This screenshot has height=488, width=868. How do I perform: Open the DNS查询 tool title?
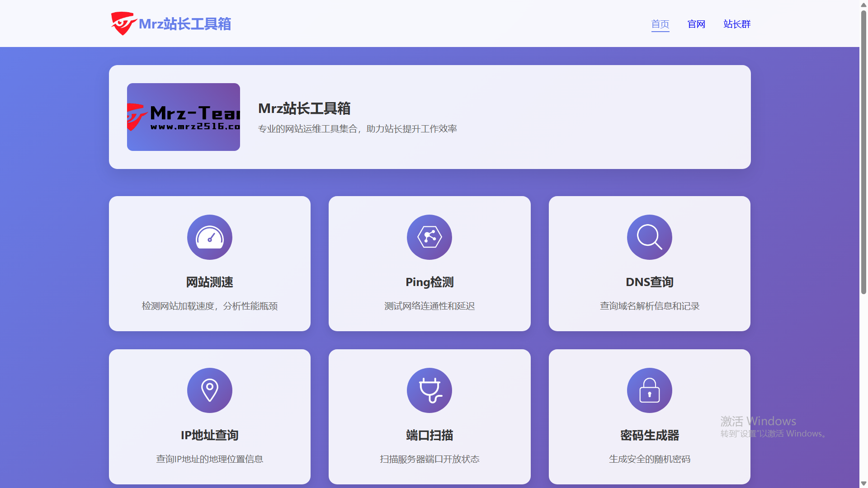[650, 282]
